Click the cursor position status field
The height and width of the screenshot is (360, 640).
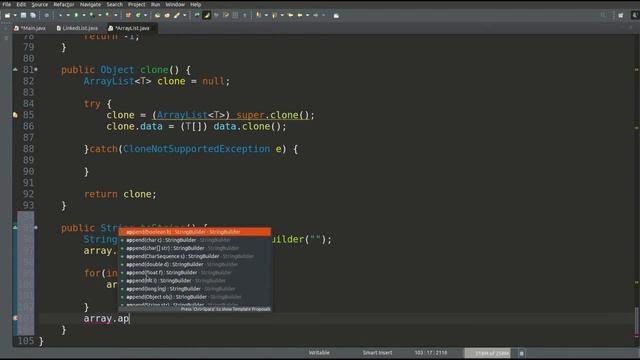[x=431, y=353]
